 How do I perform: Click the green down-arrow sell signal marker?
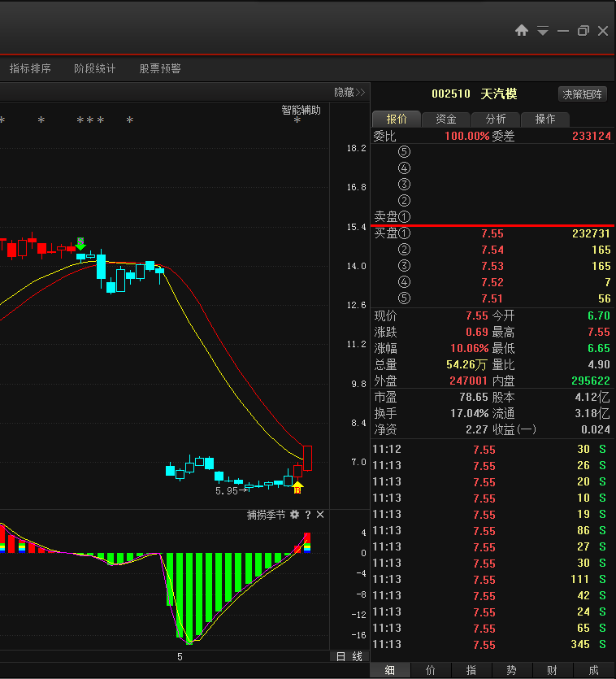80,243
